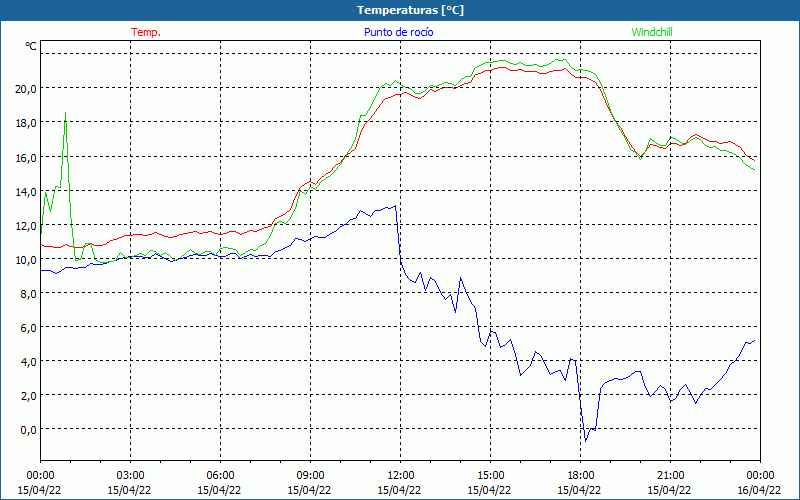800x500 pixels.
Task: Click the green Windchill legend label
Action: coord(652,32)
